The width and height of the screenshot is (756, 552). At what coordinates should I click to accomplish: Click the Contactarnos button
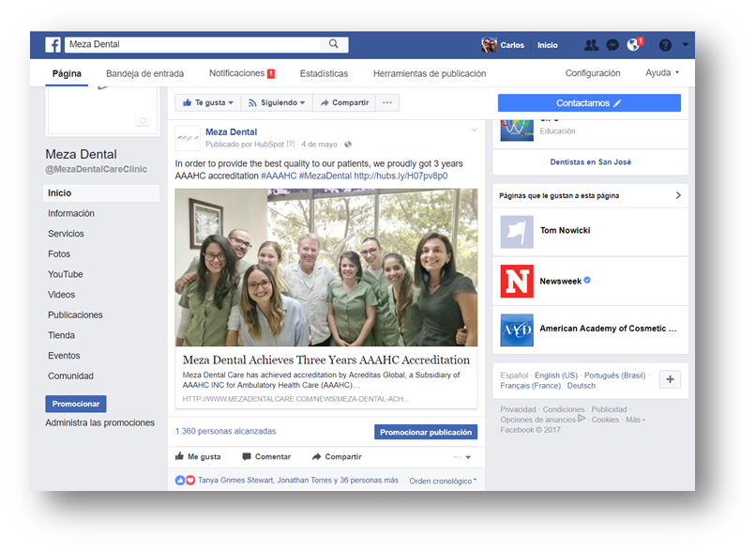click(589, 103)
